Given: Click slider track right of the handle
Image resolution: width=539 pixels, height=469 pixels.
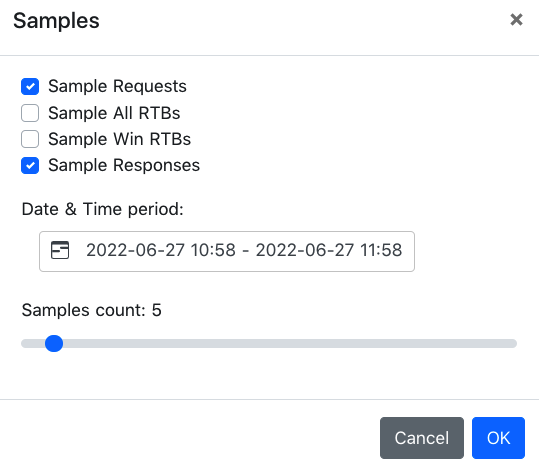Looking at the screenshot, I should pos(290,343).
